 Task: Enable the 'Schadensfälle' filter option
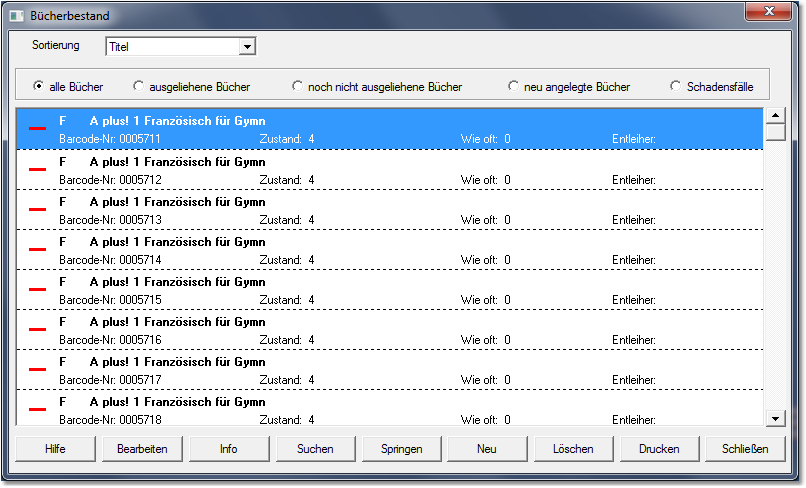click(676, 86)
